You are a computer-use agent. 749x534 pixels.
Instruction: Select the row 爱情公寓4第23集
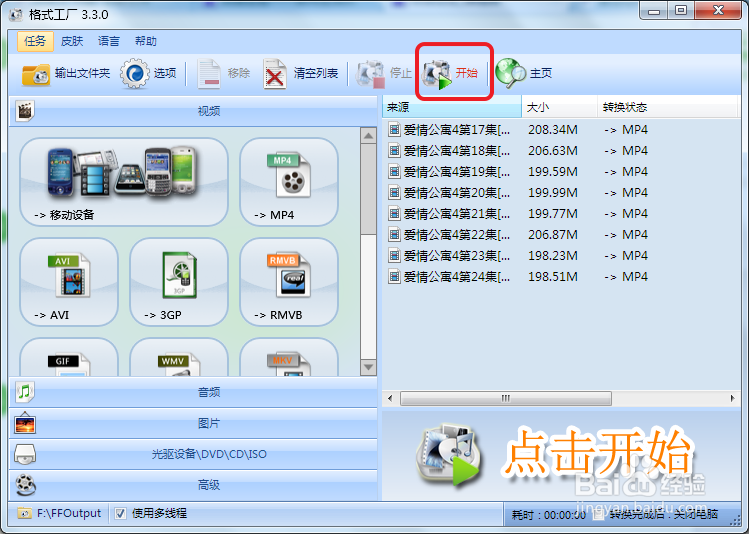(562, 256)
